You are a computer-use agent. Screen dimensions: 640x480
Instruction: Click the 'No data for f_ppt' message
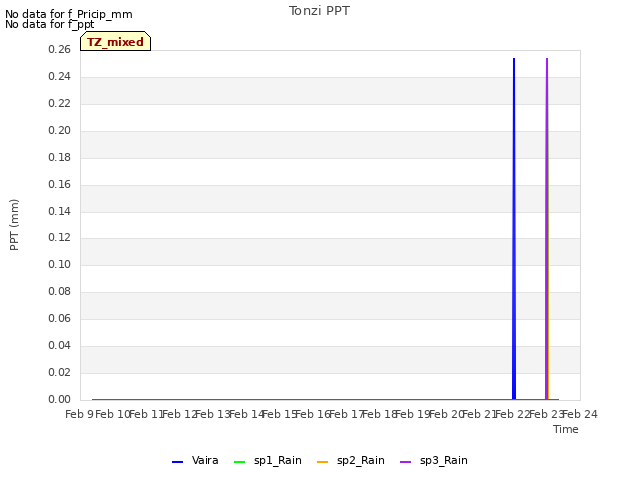(50, 24)
